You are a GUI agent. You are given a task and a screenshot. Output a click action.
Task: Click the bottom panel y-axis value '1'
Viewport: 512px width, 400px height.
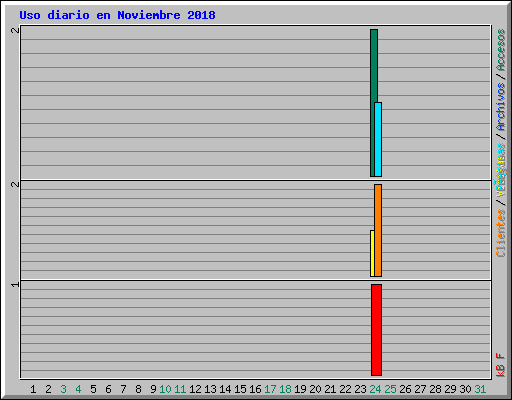pyautogui.click(x=15, y=284)
